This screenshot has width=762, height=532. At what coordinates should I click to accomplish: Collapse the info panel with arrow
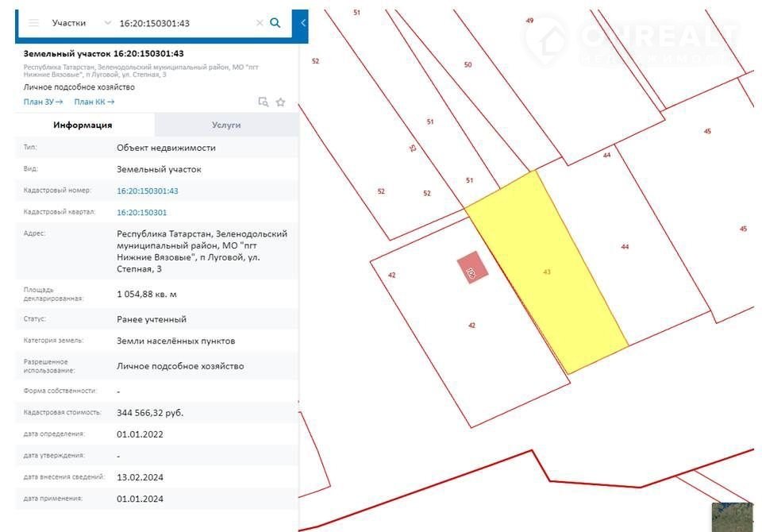click(x=302, y=23)
